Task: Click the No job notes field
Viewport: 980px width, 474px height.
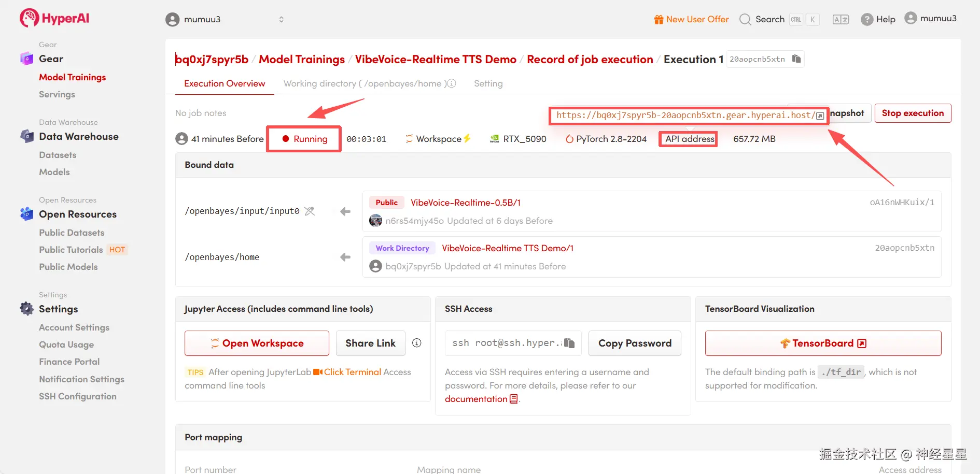Action: click(201, 113)
